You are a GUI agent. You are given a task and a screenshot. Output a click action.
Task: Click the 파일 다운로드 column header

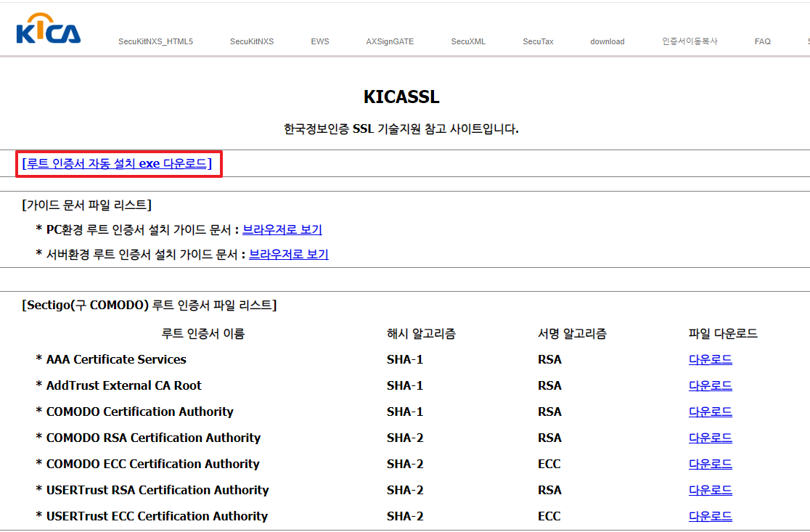723,334
